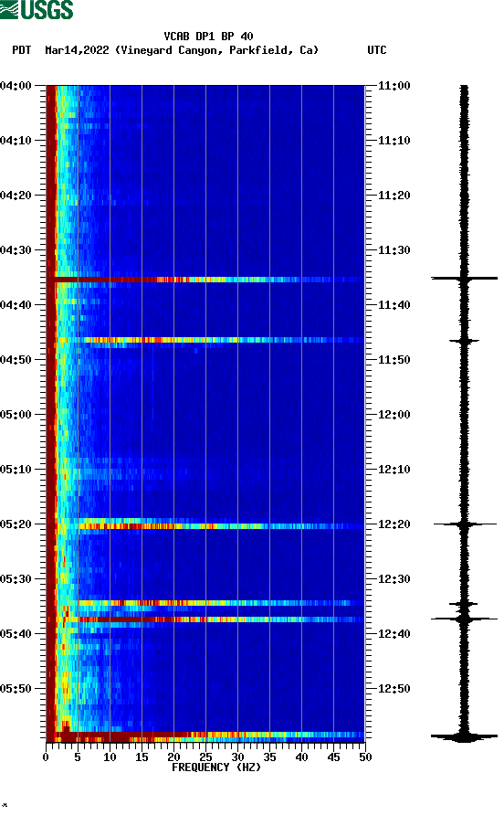Click the spectrogram event band near 05:20
The height and width of the screenshot is (815, 504).
coord(205,526)
